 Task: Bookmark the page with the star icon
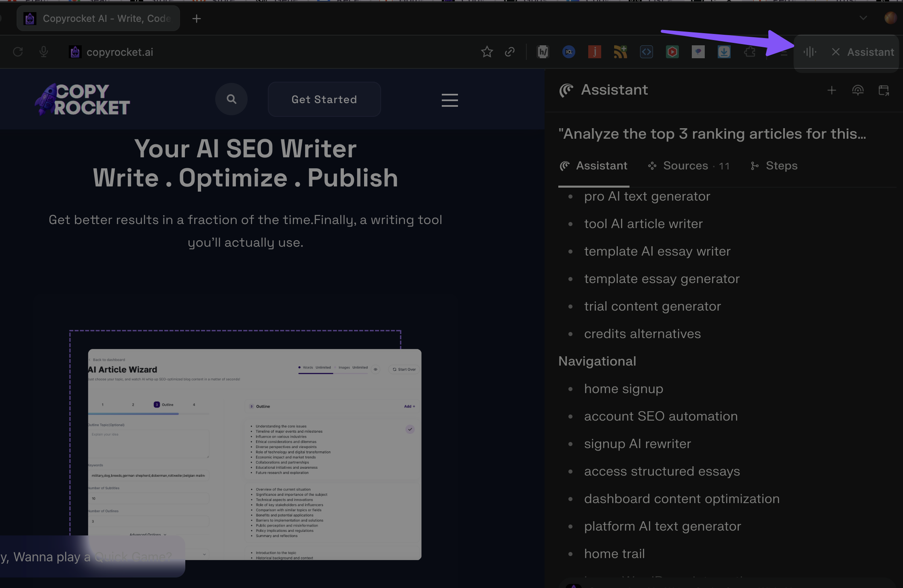[x=487, y=52]
